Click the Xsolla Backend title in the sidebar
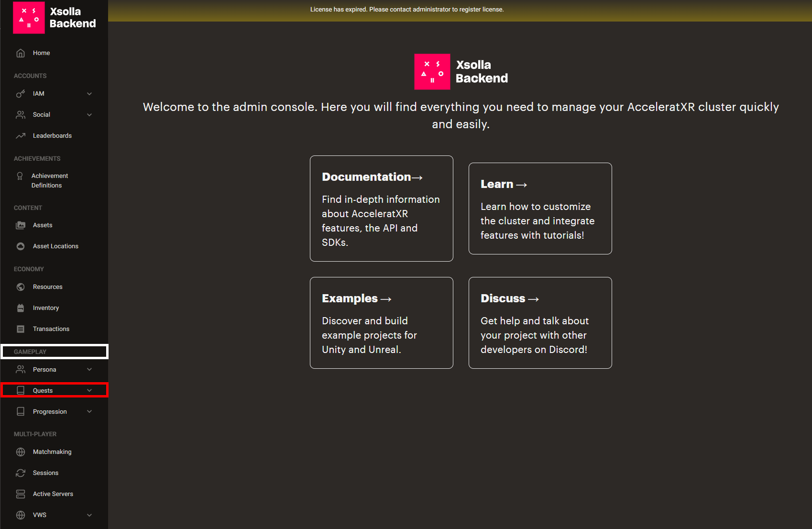This screenshot has height=529, width=812. (x=73, y=18)
